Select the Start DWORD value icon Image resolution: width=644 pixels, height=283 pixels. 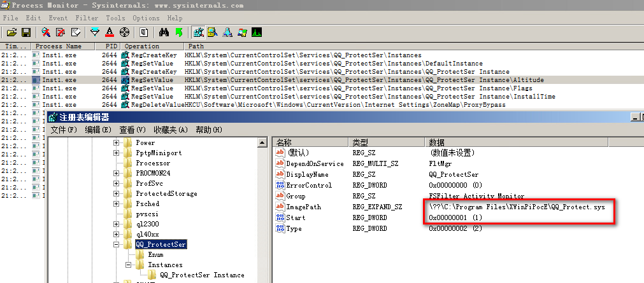(280, 217)
